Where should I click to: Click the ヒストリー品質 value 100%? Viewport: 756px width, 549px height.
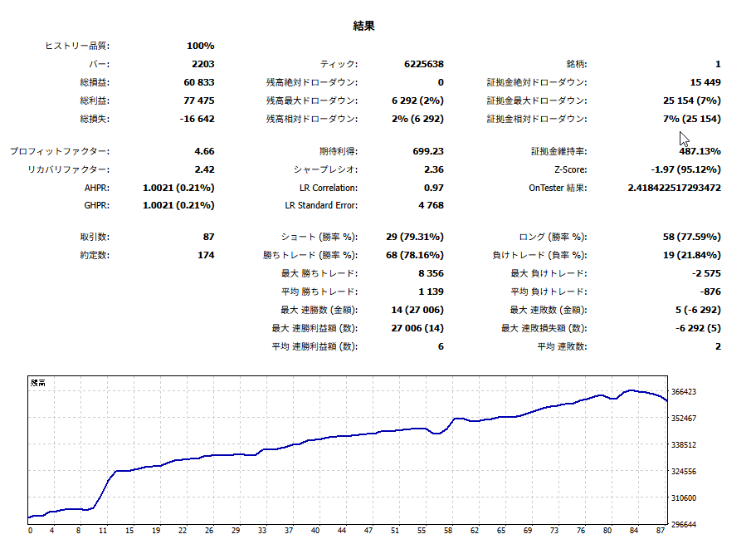click(x=201, y=46)
